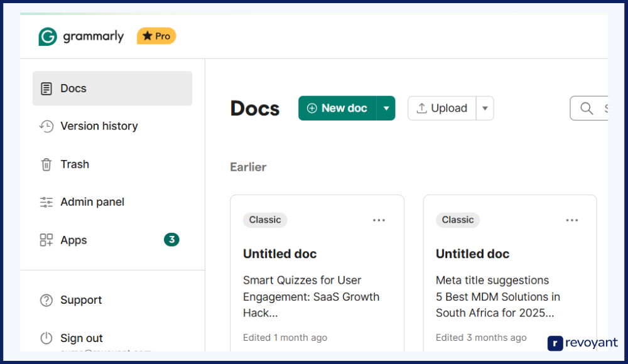
Task: Click 'Untitled doc' title on Smart Quizzes card
Action: [280, 254]
